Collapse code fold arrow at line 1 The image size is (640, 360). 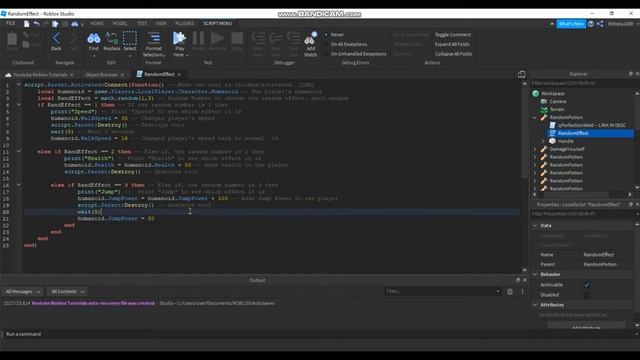tap(18, 85)
